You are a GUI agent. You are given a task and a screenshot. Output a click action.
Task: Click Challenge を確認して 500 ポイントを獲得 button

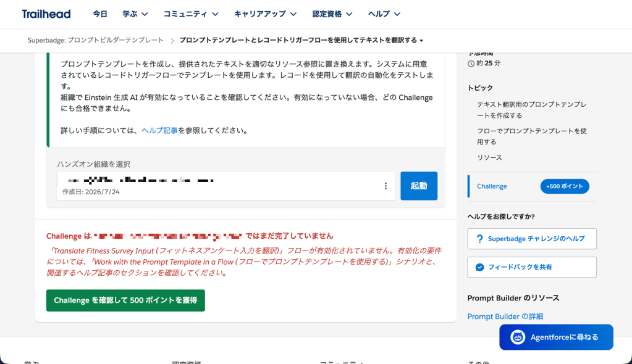(125, 300)
